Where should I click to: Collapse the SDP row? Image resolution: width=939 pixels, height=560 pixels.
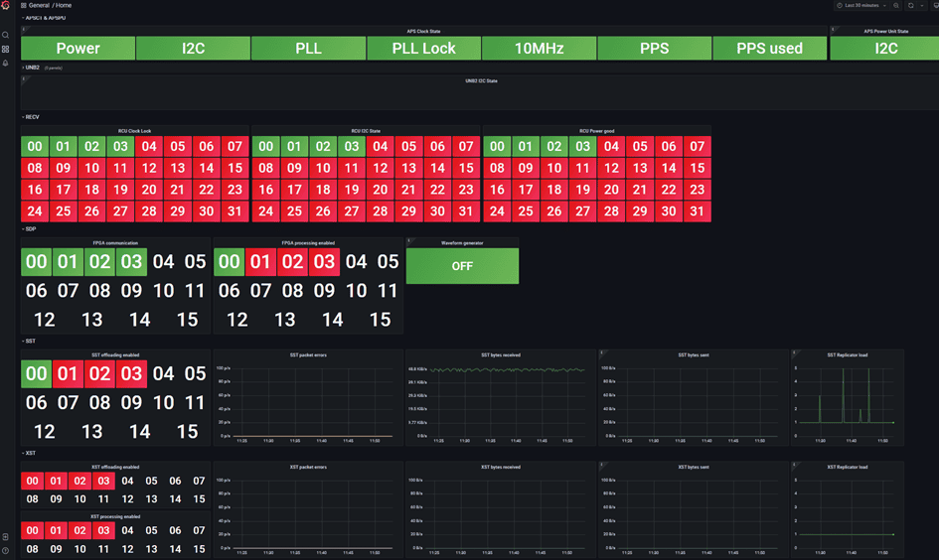click(x=30, y=229)
